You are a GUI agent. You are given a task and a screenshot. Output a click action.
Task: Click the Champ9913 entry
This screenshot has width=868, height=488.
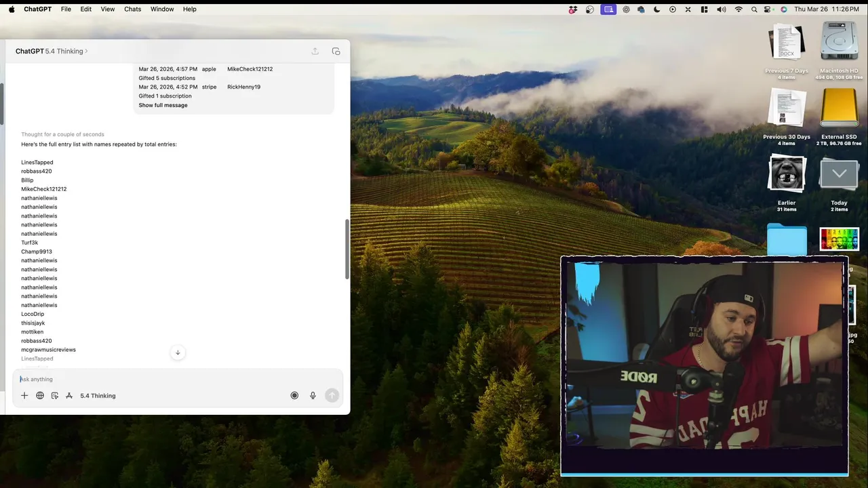(x=37, y=251)
